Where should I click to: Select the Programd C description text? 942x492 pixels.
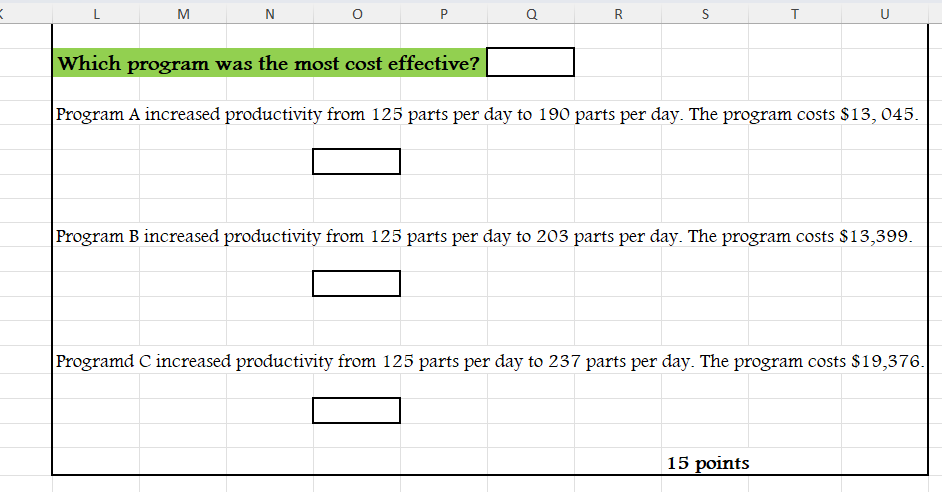490,361
